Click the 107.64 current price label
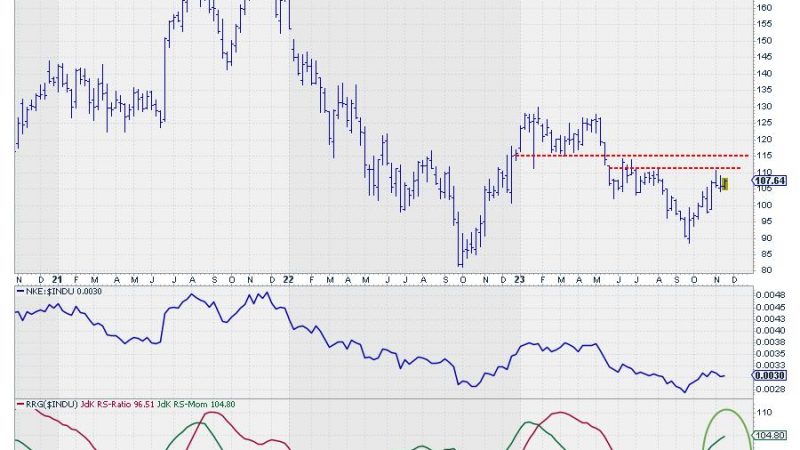 tap(770, 181)
